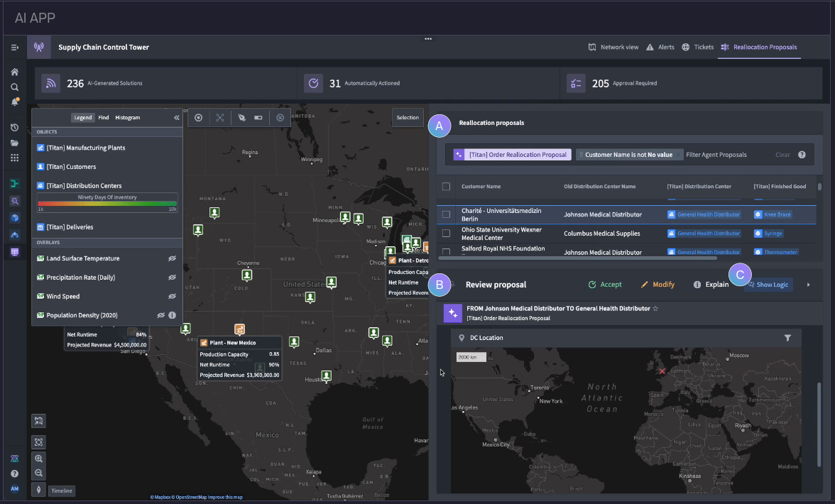Click the map export icon above zoom controls
The image size is (835, 504).
[38, 421]
